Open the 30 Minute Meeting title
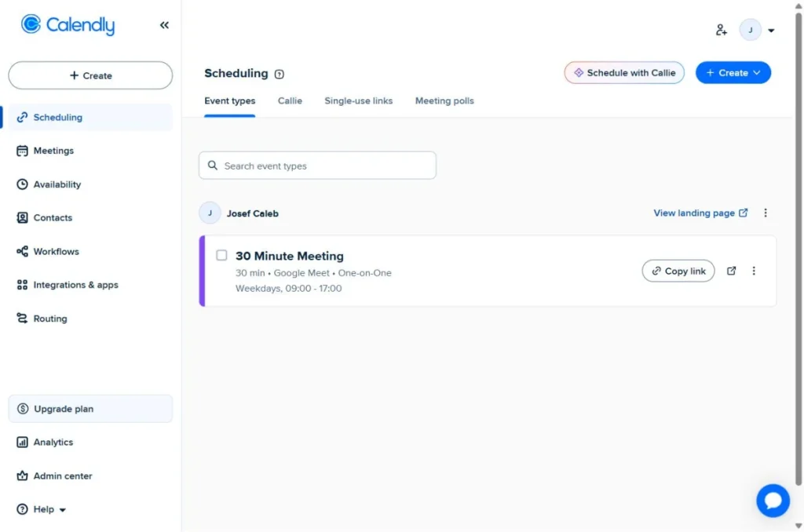 point(290,256)
